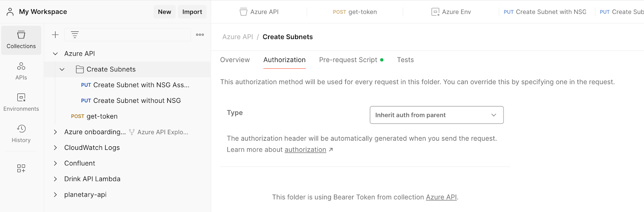Open the Environments sidebar section
Viewport: 644px width, 212px height.
tap(21, 102)
